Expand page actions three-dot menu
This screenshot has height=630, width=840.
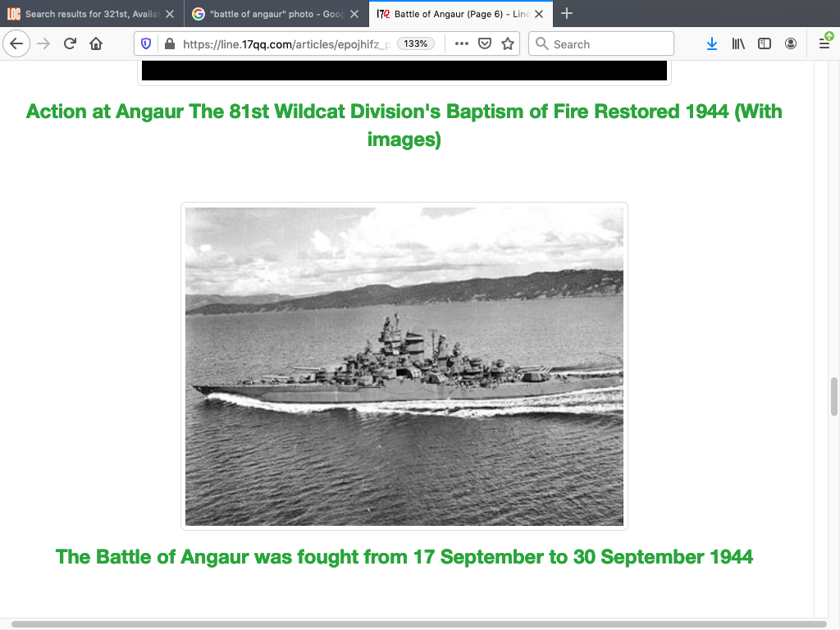click(462, 43)
